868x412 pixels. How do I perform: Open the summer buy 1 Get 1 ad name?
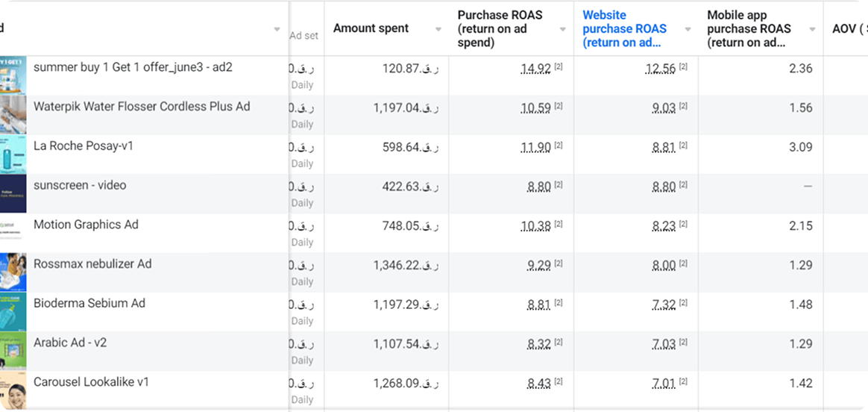(133, 67)
